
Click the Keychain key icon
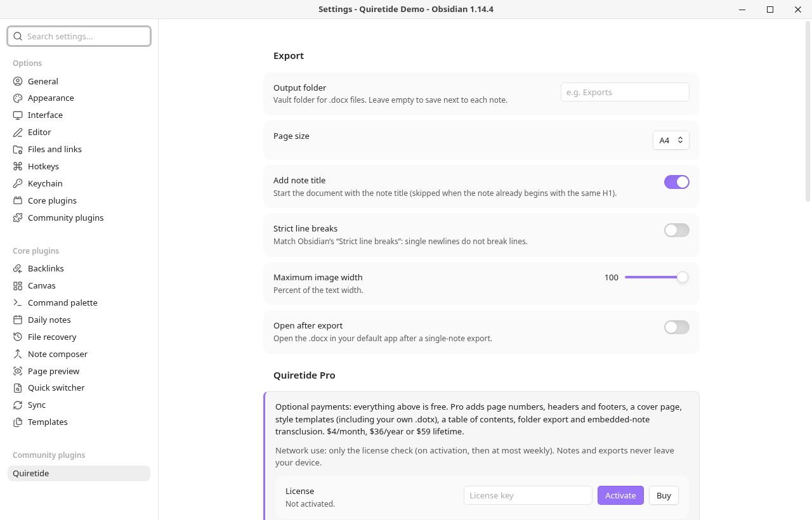click(x=18, y=184)
